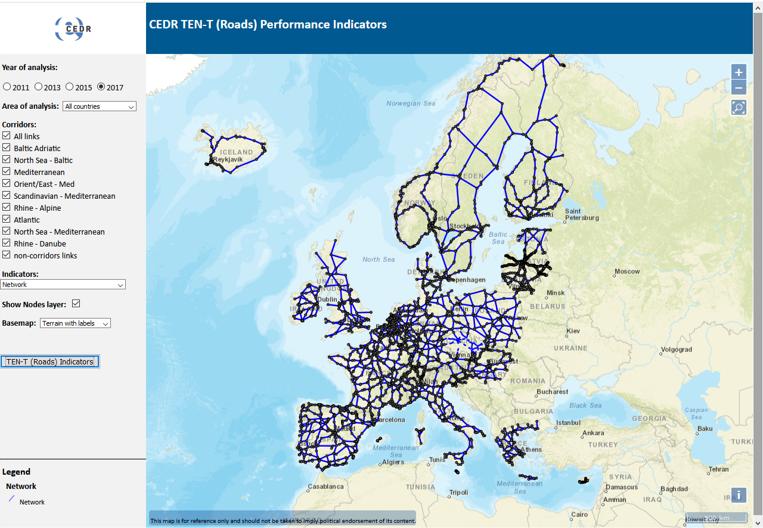The width and height of the screenshot is (763, 528).
Task: Click the CEDR logo
Action: [73, 28]
